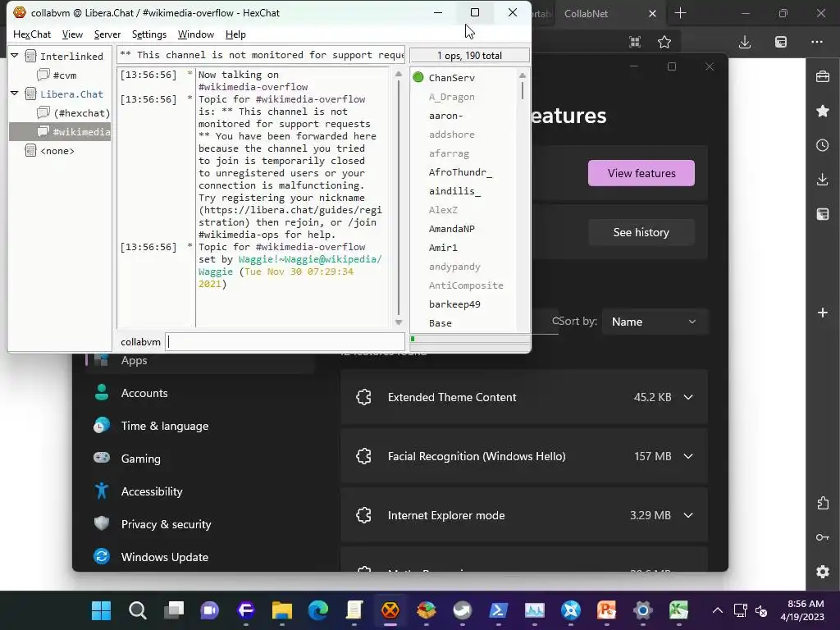Screen dimensions: 840x630
Task: Select user A_Dragon in the user list
Action: tap(452, 97)
